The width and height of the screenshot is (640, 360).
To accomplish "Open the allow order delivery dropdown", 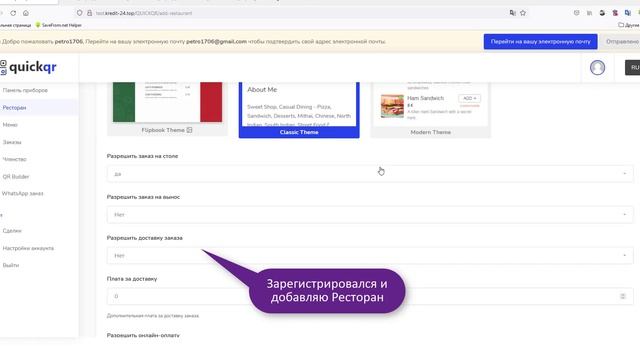I will [370, 256].
